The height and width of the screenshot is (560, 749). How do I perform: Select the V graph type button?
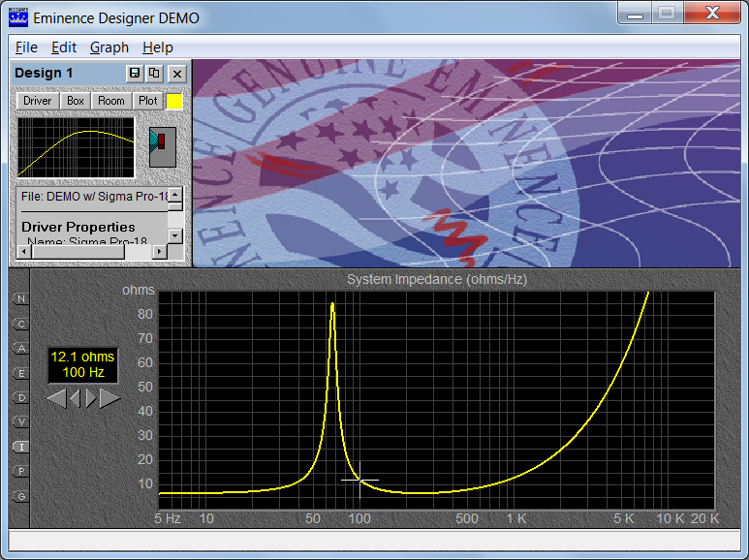point(21,421)
